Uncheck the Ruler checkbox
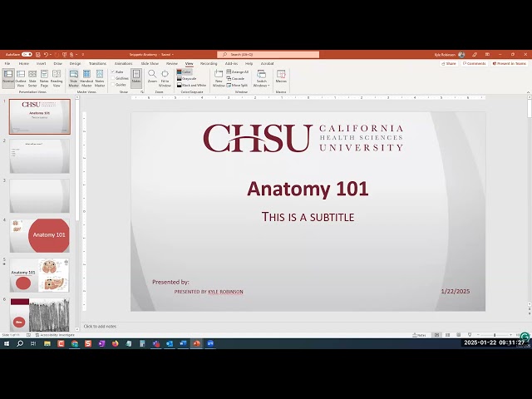Screen dimensions: 532x399 click(x=113, y=72)
